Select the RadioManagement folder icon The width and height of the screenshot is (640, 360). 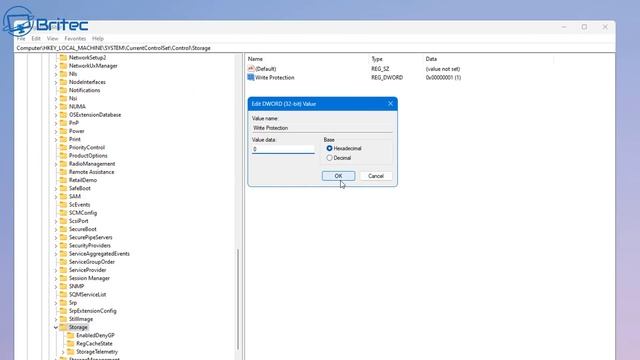[63, 164]
